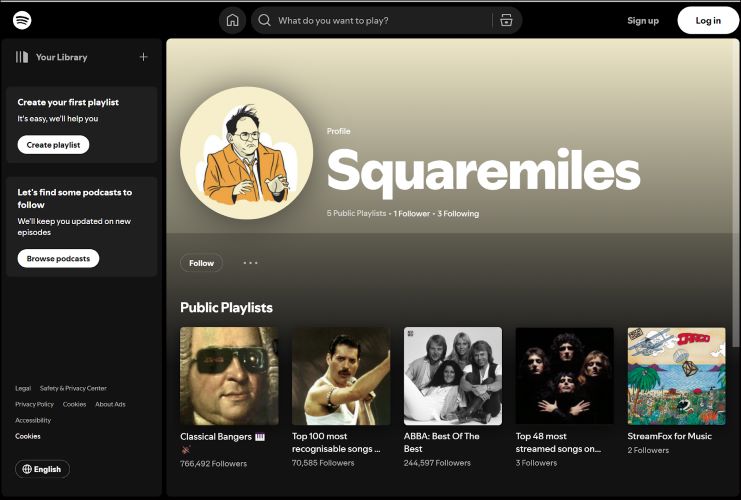Open Safety & Privacy Center link
741x500 pixels.
[x=73, y=388]
